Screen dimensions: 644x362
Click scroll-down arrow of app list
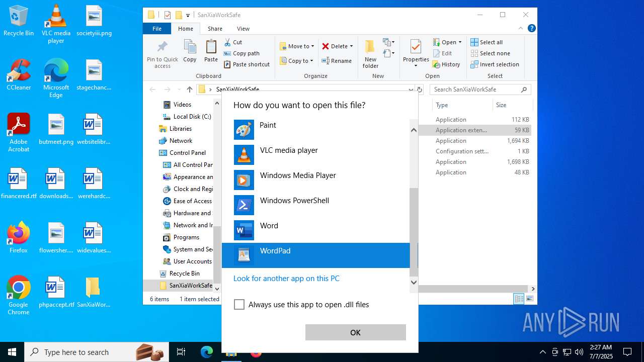(414, 282)
